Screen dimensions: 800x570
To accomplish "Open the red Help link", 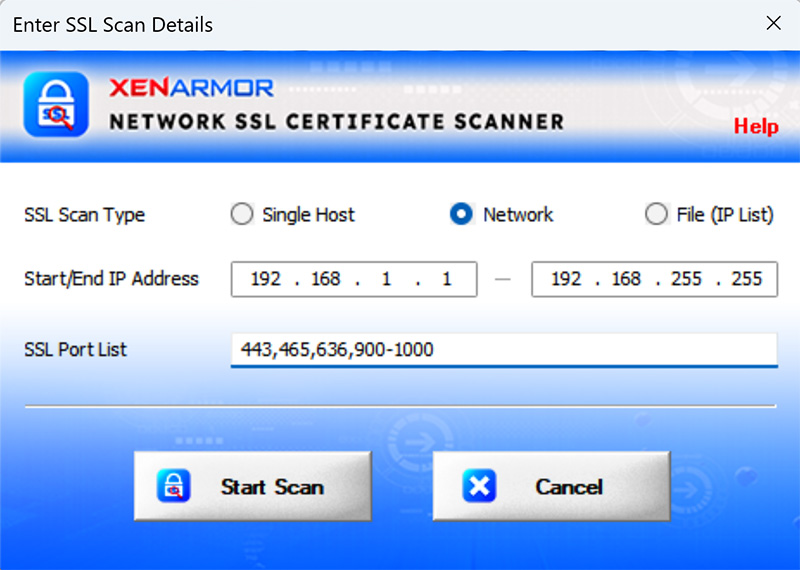I will (756, 126).
